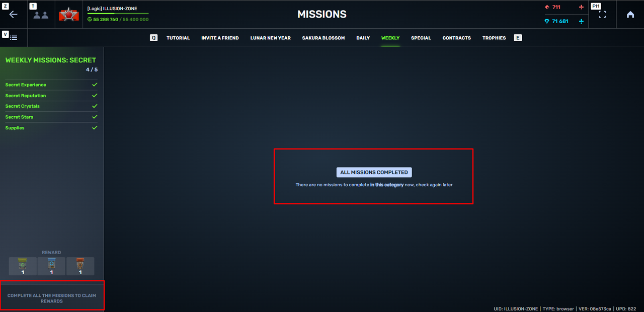Select the orange container reward
This screenshot has height=312, width=644.
click(80, 266)
